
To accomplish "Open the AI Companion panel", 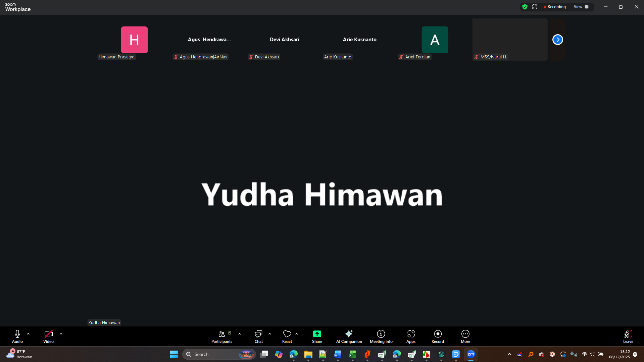I will pyautogui.click(x=349, y=336).
